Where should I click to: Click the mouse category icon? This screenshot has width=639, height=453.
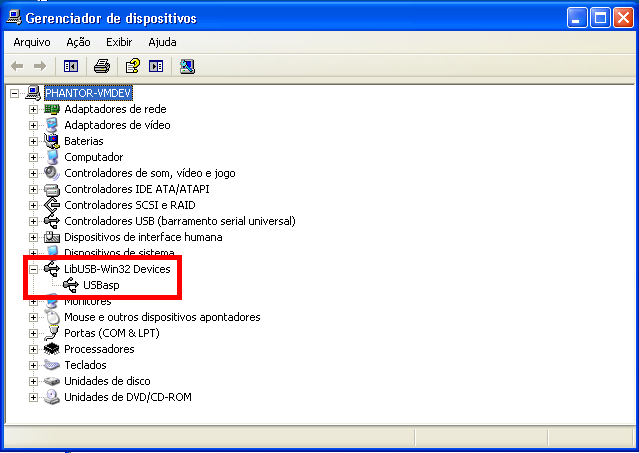pos(52,317)
